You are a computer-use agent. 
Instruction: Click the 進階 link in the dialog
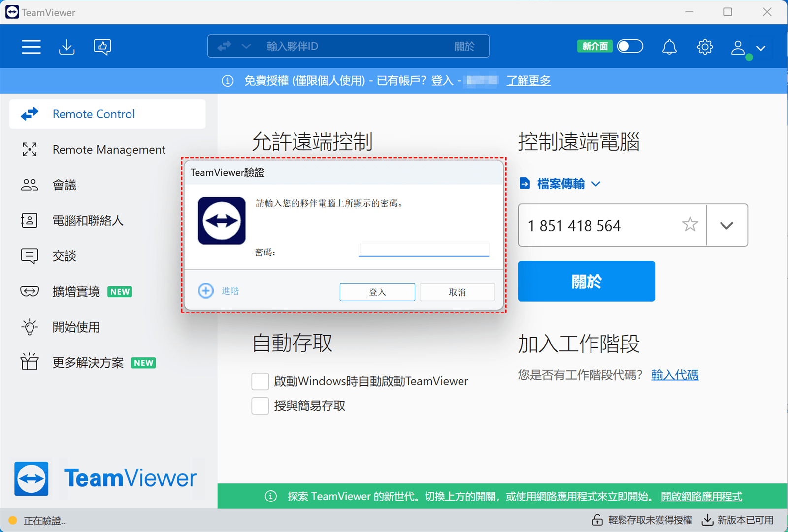tap(230, 291)
